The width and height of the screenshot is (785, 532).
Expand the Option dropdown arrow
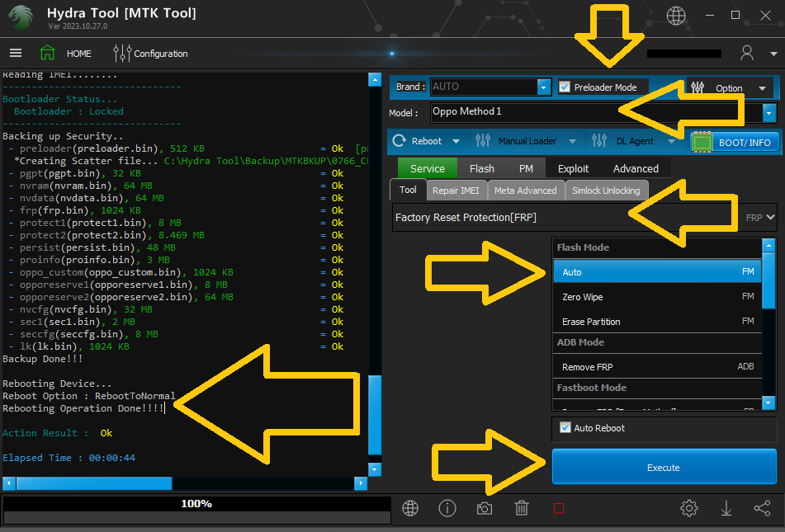[762, 88]
